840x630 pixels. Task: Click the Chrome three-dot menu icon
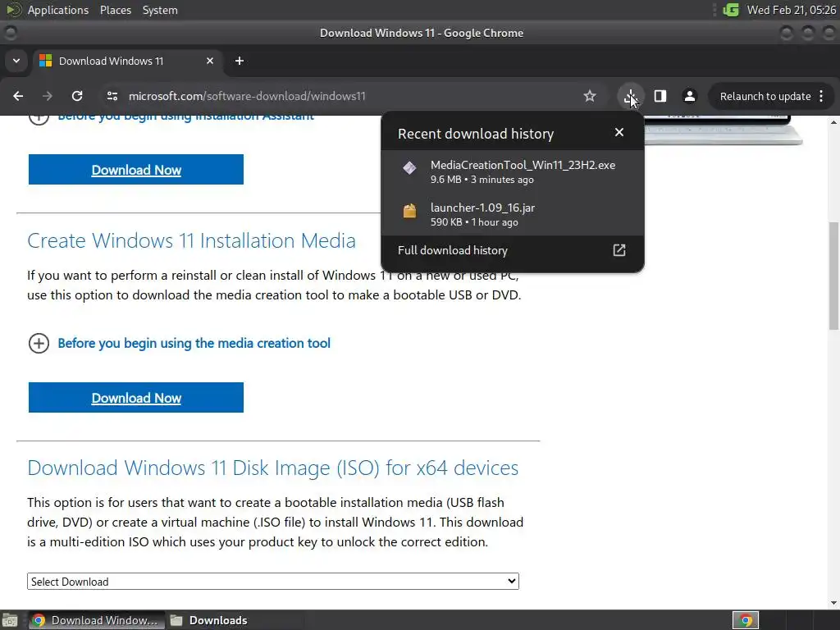tap(821, 97)
